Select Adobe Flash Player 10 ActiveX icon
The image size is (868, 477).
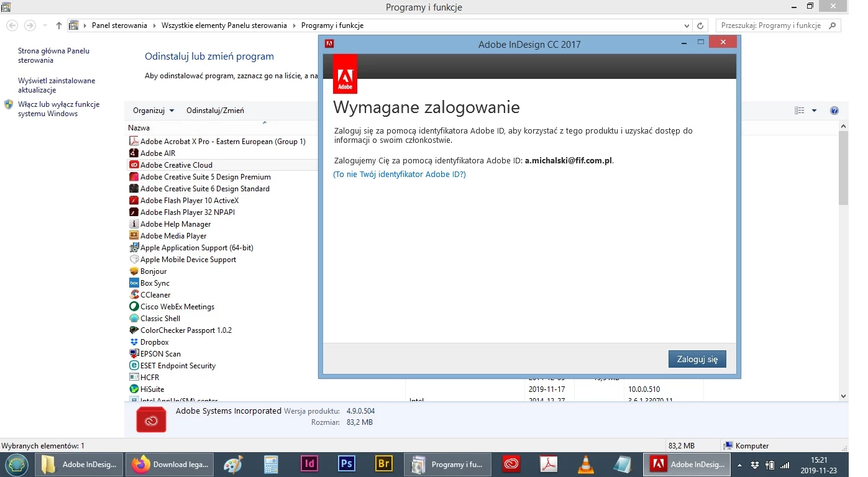[x=134, y=201]
